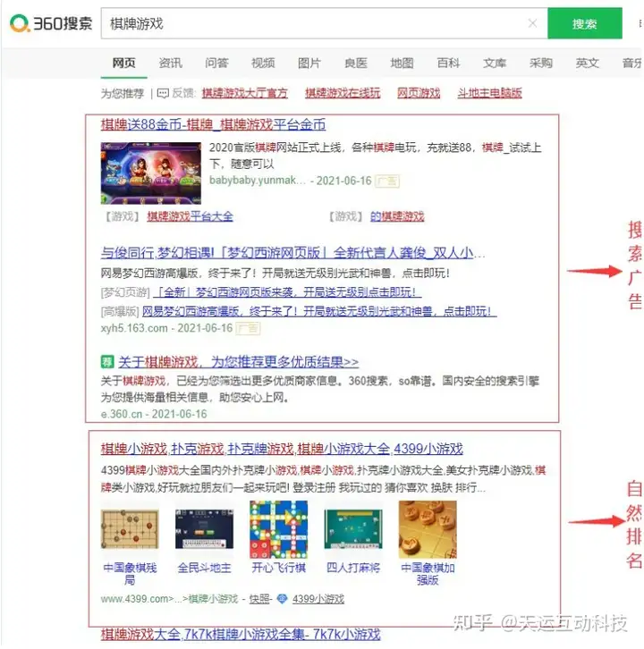Viewport: 644px width, 649px height.
Task: Open the 的棋牌游戏 sublink
Action: pyautogui.click(x=397, y=216)
